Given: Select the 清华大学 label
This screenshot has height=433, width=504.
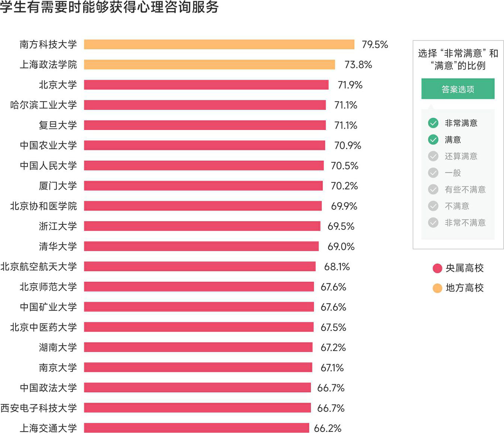Looking at the screenshot, I should [58, 246].
